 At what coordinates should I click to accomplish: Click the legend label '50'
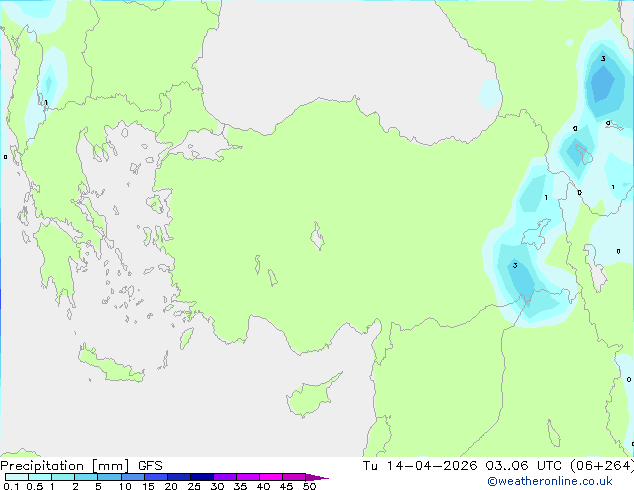[x=309, y=486]
